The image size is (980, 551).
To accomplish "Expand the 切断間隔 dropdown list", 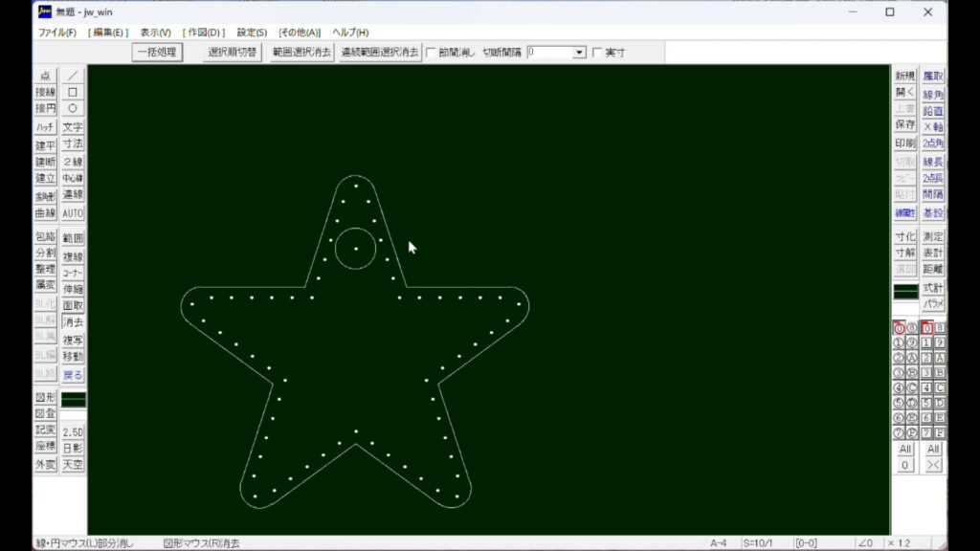I will [x=579, y=53].
